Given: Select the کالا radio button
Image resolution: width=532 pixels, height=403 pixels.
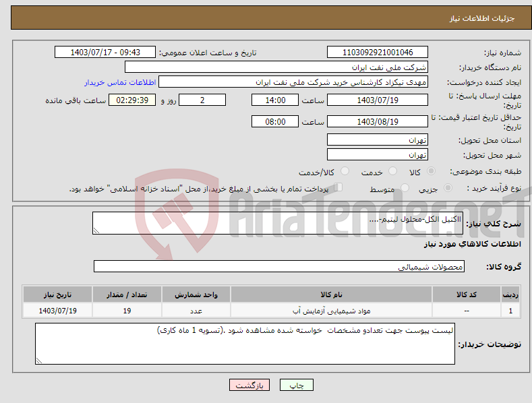Looking at the screenshot, I should (431, 171).
